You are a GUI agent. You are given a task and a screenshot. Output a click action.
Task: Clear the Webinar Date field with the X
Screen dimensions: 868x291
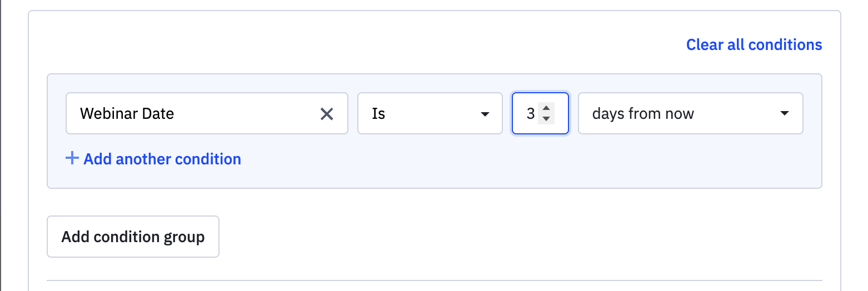point(327,114)
